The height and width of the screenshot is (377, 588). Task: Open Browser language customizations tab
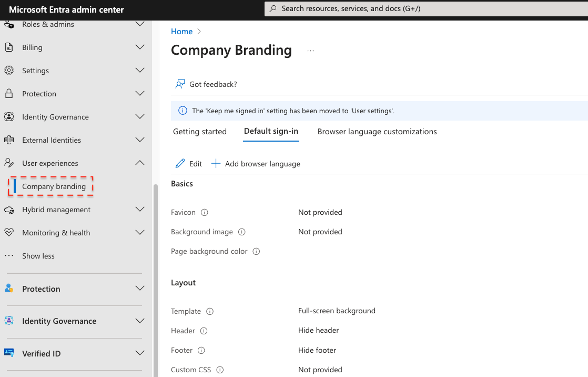(377, 132)
